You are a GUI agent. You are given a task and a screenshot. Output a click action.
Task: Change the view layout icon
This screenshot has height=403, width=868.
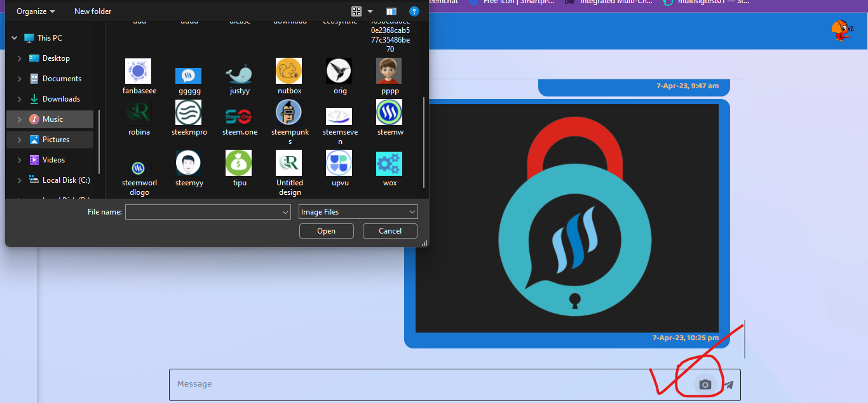(356, 11)
